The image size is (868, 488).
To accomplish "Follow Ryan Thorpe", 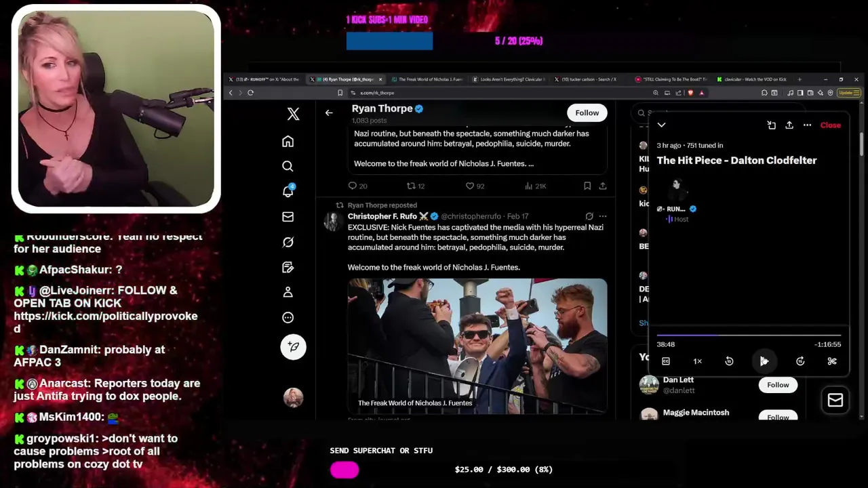I will pos(587,113).
